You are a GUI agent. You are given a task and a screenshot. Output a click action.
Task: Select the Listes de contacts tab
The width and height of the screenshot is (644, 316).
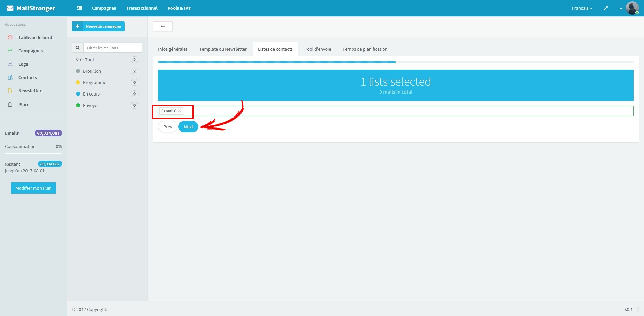pyautogui.click(x=275, y=49)
